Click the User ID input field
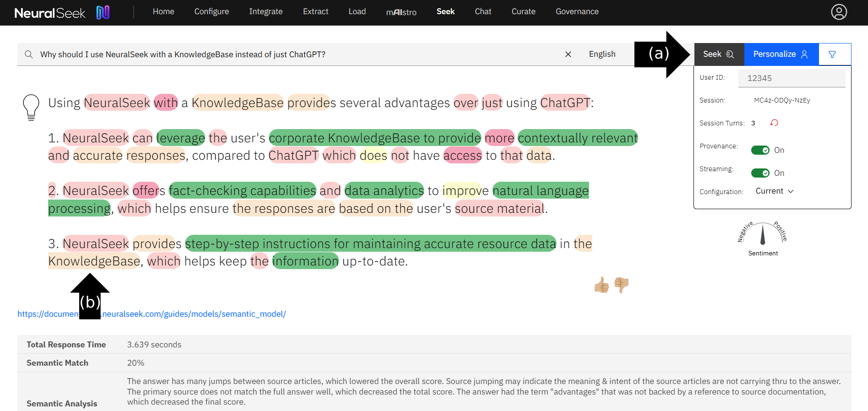This screenshot has width=868, height=411. [x=792, y=78]
